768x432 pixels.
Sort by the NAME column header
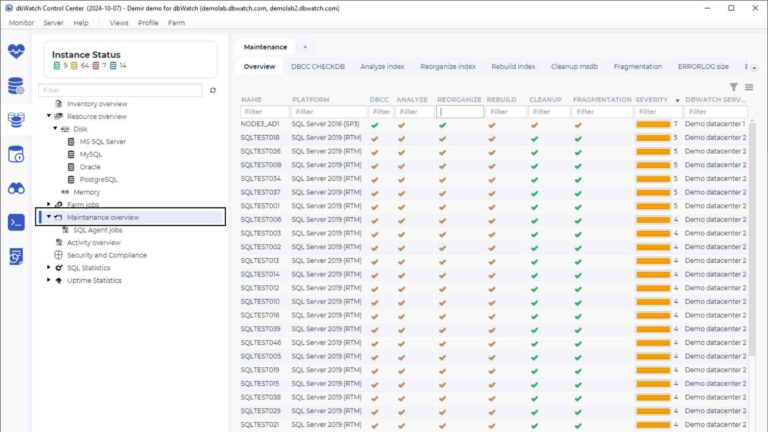pos(251,99)
